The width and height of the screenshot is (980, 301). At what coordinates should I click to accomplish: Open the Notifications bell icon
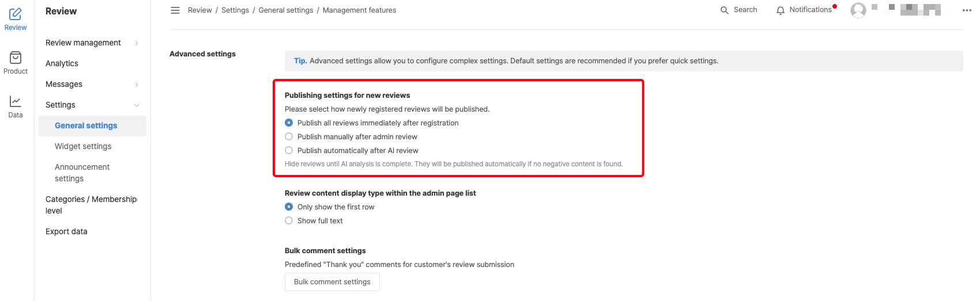tap(781, 10)
